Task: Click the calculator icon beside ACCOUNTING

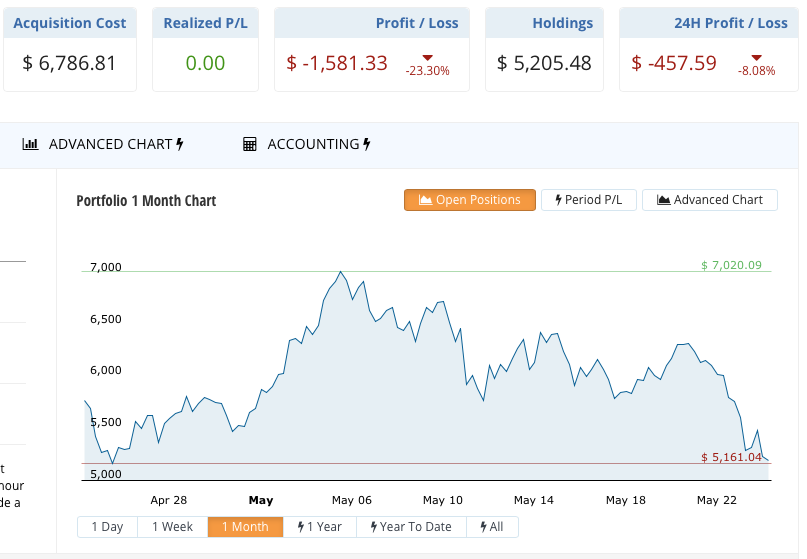Action: pos(250,144)
